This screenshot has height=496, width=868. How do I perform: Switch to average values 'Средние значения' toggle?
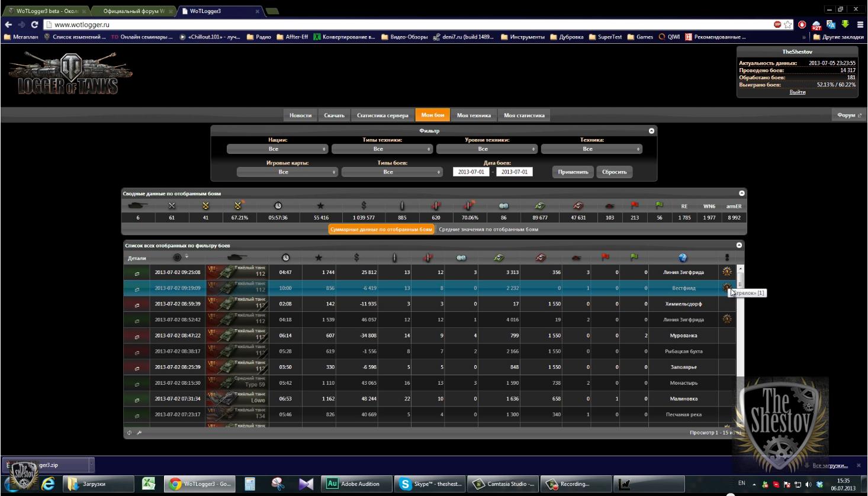click(488, 229)
